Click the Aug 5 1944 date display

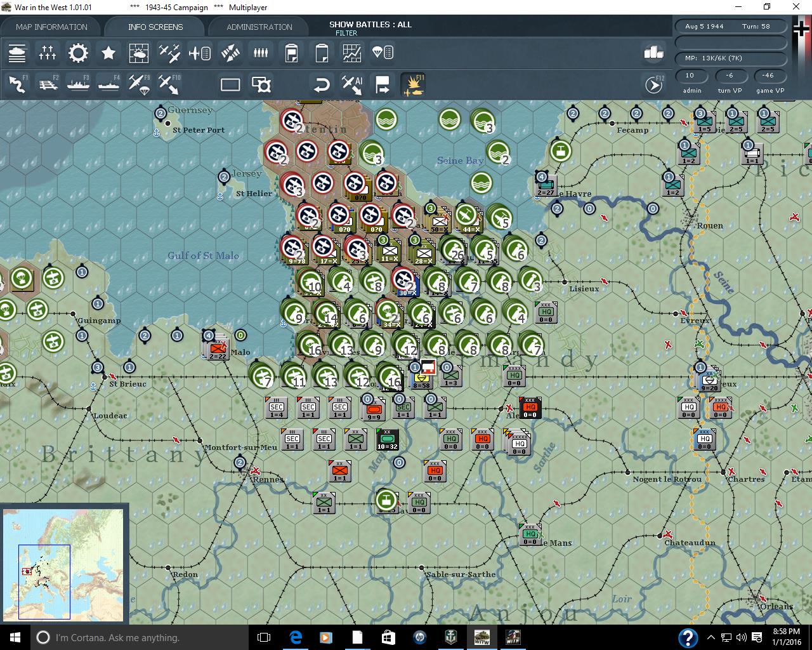click(704, 27)
